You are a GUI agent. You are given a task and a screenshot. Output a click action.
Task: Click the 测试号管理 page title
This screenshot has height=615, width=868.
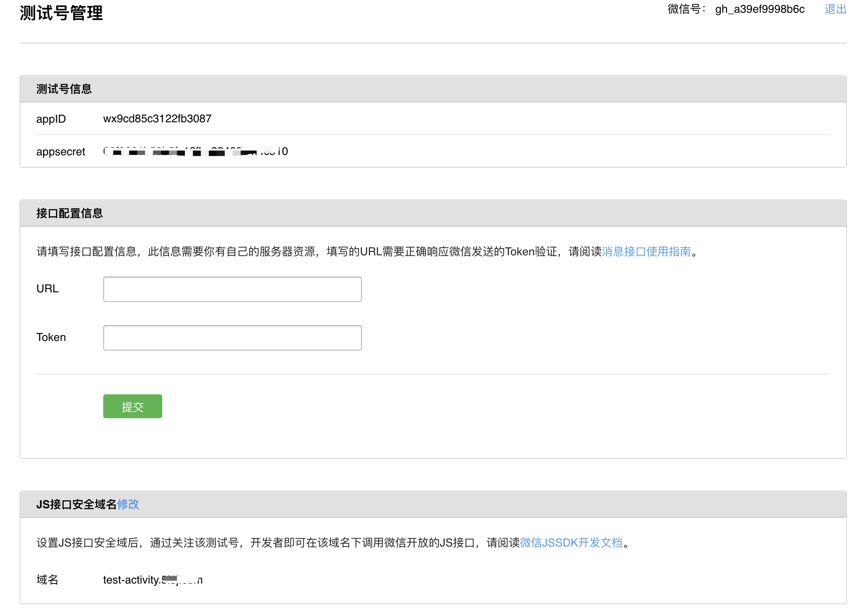[x=61, y=13]
